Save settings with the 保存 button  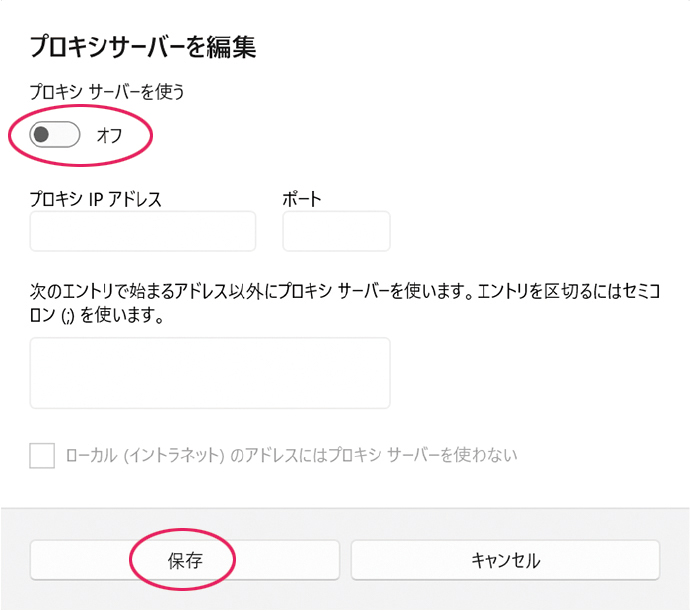point(185,560)
